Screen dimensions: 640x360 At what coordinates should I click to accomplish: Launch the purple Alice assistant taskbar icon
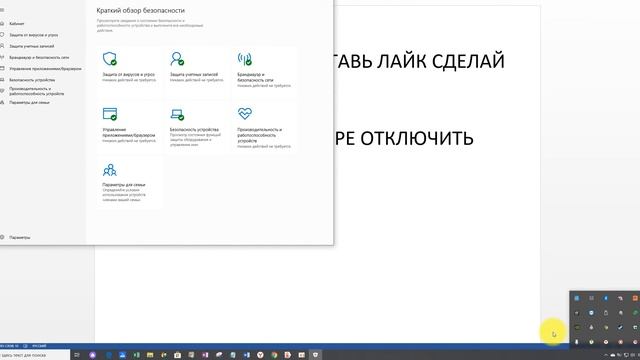click(92, 355)
